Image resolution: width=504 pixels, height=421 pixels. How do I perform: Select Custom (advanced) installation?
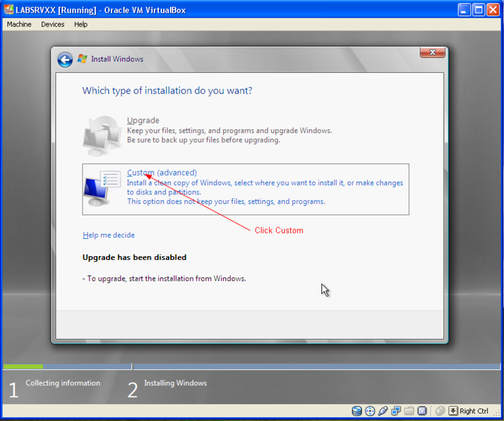(246, 189)
